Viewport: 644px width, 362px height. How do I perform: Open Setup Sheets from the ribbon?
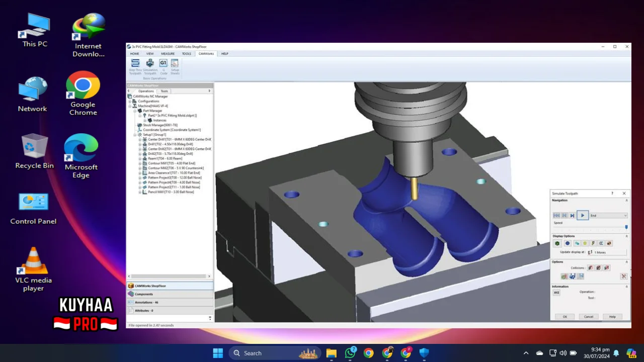coord(175,67)
